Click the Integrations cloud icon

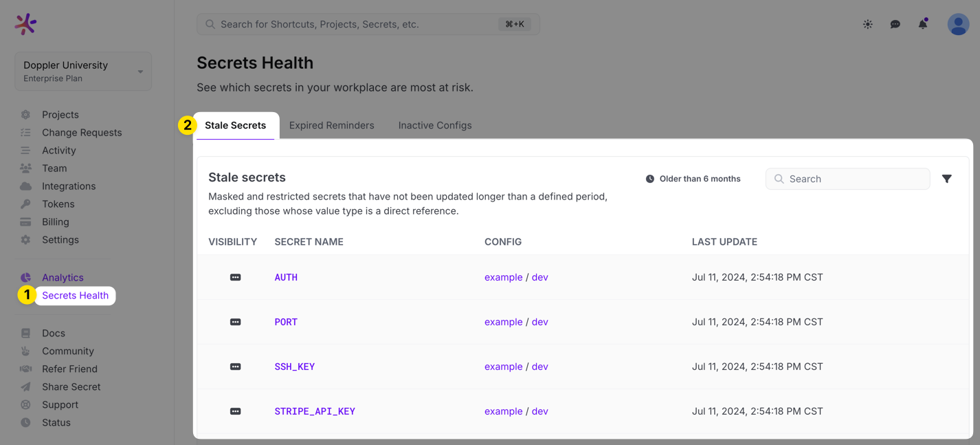click(x=25, y=186)
